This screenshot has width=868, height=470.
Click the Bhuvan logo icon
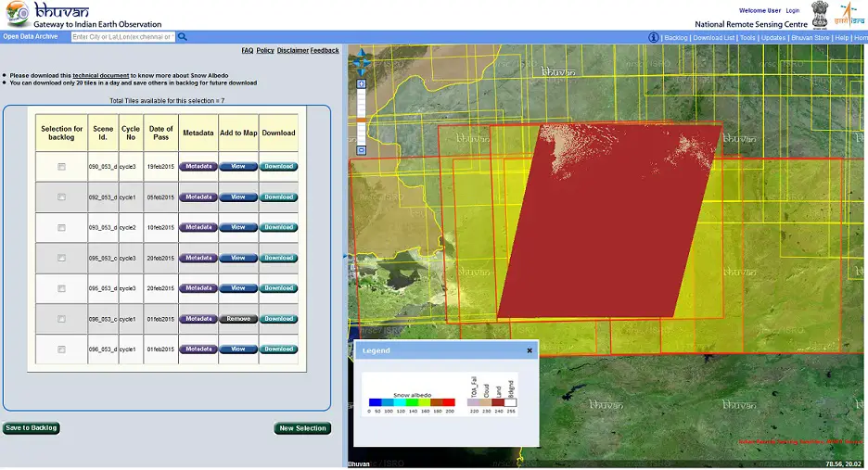(x=18, y=14)
